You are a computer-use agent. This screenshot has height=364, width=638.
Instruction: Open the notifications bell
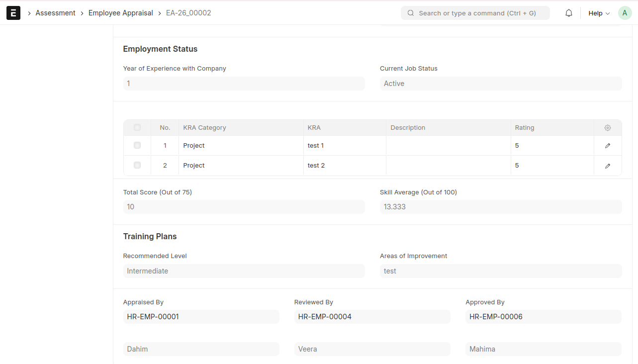[569, 13]
